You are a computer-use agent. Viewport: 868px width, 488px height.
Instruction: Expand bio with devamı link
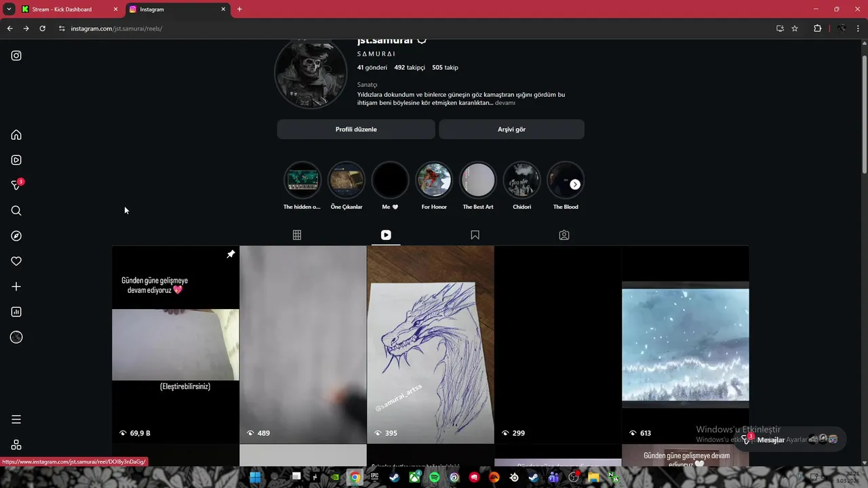[505, 103]
